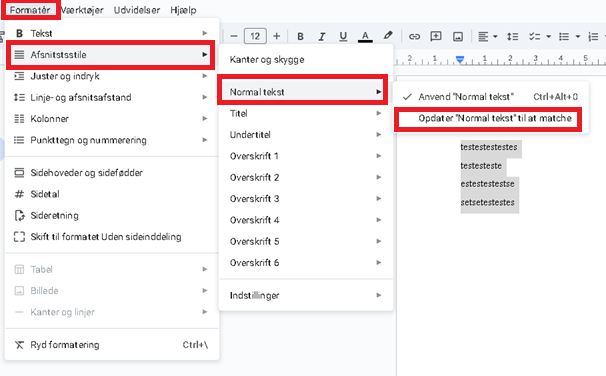Expand the Overskrift 1 submenu
This screenshot has height=376, width=606.
[306, 156]
